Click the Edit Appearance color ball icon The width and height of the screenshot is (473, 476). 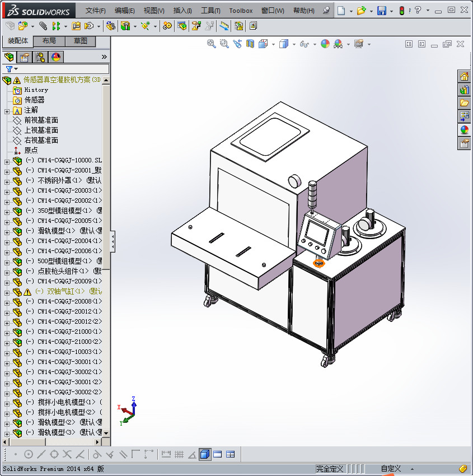[325, 44]
